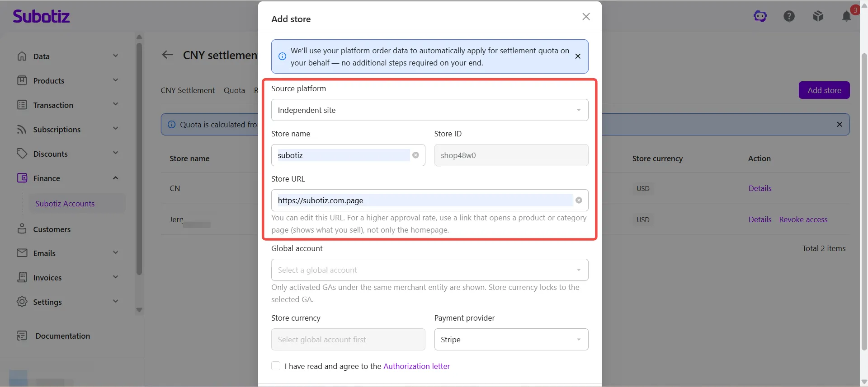Click the notifications bell icon

tap(846, 16)
